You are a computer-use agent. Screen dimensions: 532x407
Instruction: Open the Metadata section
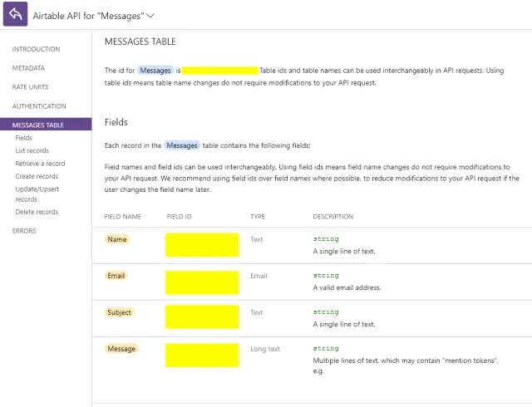(28, 68)
